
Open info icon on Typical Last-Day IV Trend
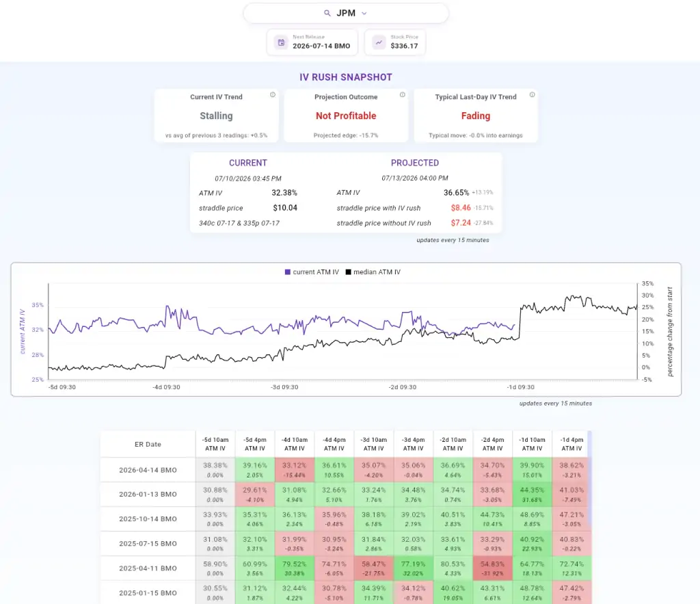(532, 94)
